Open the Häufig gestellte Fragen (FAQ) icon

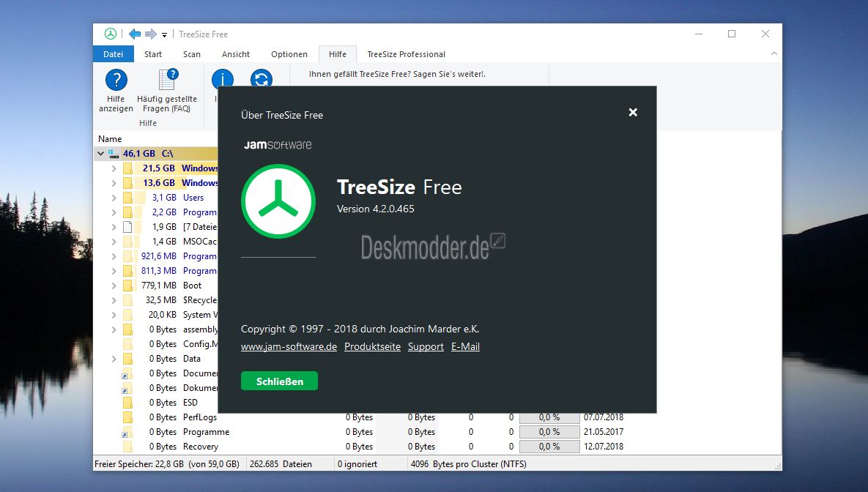click(x=168, y=79)
